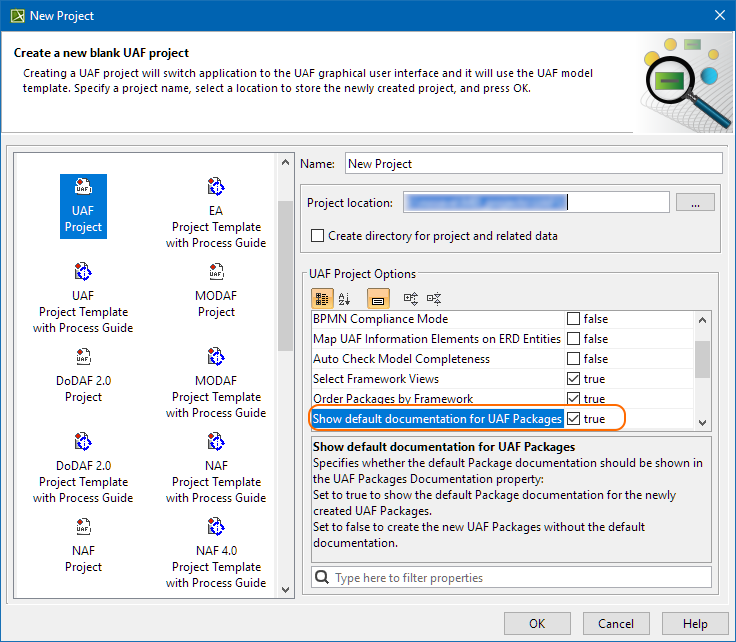736x642 pixels.
Task: Select the NAF 4.0 Project Template icon
Action: 216,527
